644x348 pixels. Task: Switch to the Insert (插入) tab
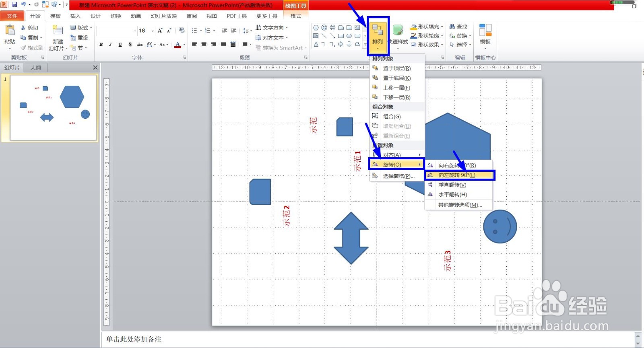click(x=75, y=16)
